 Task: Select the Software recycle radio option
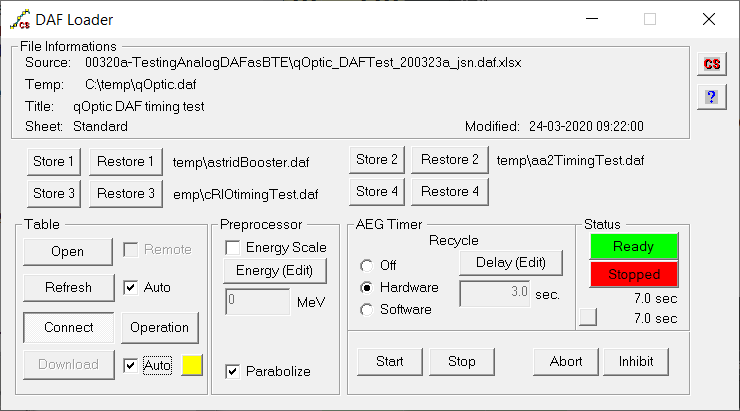pos(366,310)
